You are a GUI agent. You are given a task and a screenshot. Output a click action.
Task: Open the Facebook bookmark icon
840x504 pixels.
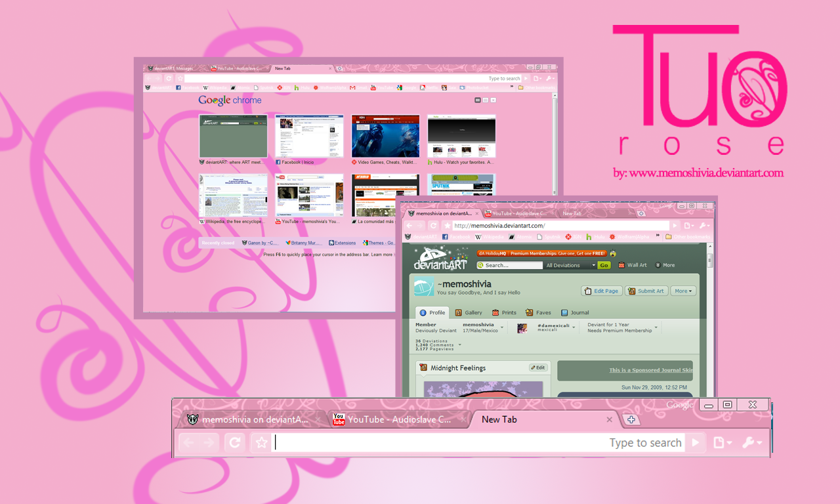click(x=178, y=87)
